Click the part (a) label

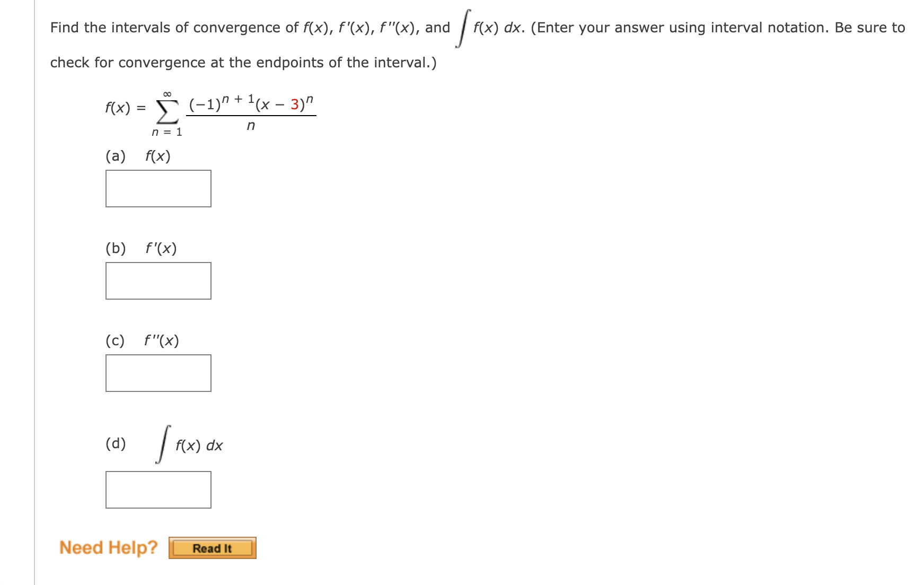click(116, 155)
